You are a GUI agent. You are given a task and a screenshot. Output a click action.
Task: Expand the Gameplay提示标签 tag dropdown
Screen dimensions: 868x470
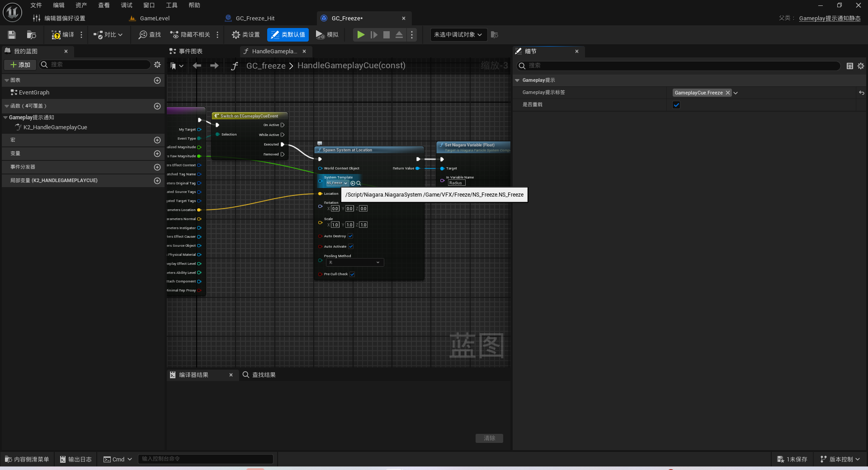736,93
